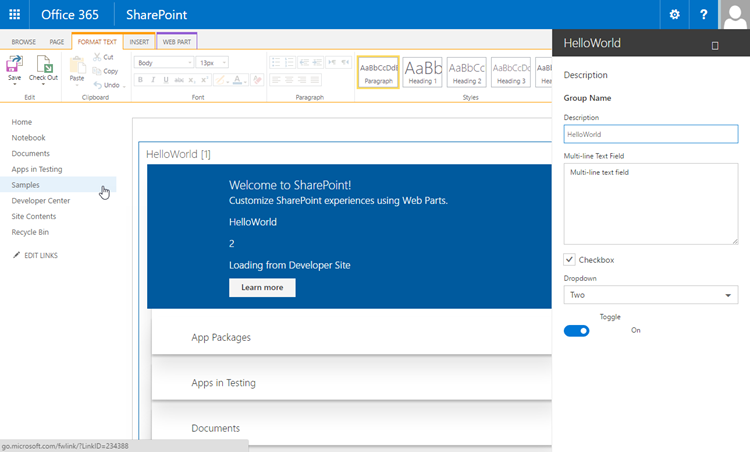Open Apps in Testing in left navigation
750x452 pixels.
coord(37,169)
